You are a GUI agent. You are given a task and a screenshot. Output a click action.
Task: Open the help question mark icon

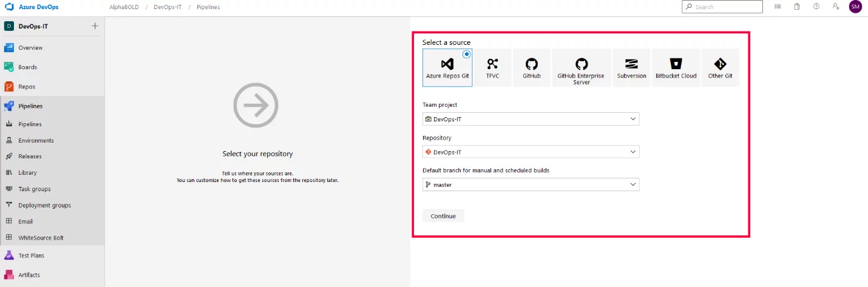tap(816, 7)
